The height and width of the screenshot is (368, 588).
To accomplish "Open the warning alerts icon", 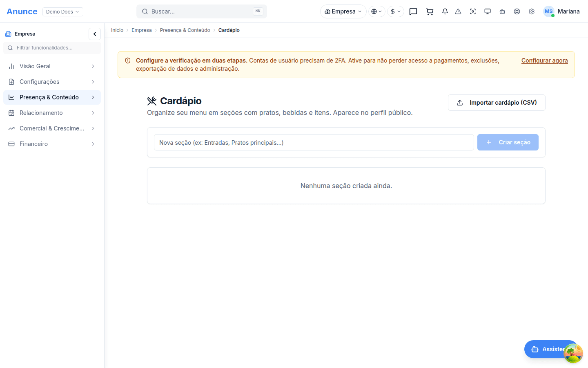I will 458,11.
